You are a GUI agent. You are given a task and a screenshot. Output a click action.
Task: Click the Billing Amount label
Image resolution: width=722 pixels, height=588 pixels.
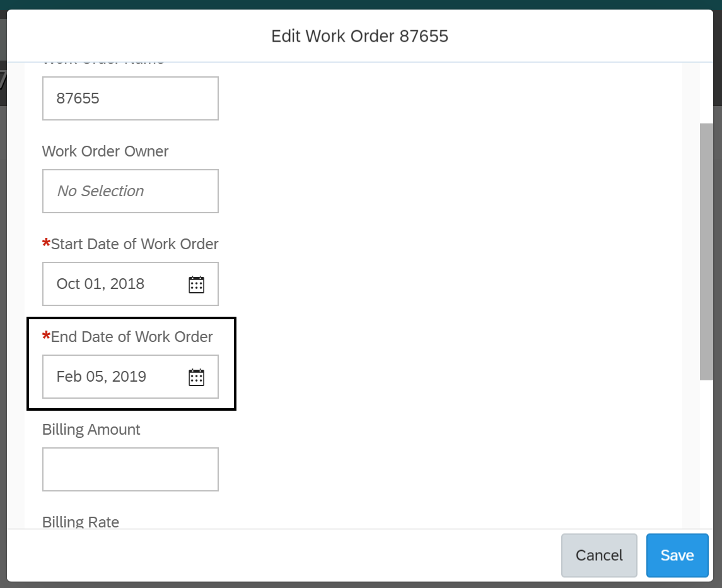coord(91,430)
